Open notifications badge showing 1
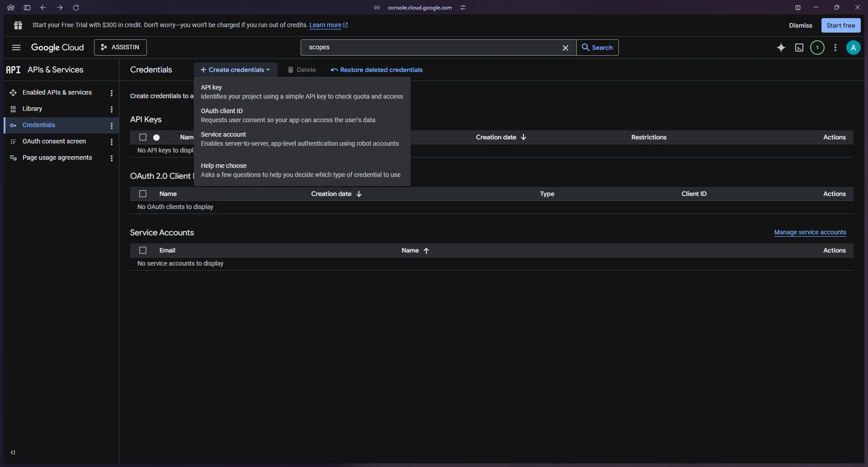868x467 pixels. point(817,48)
